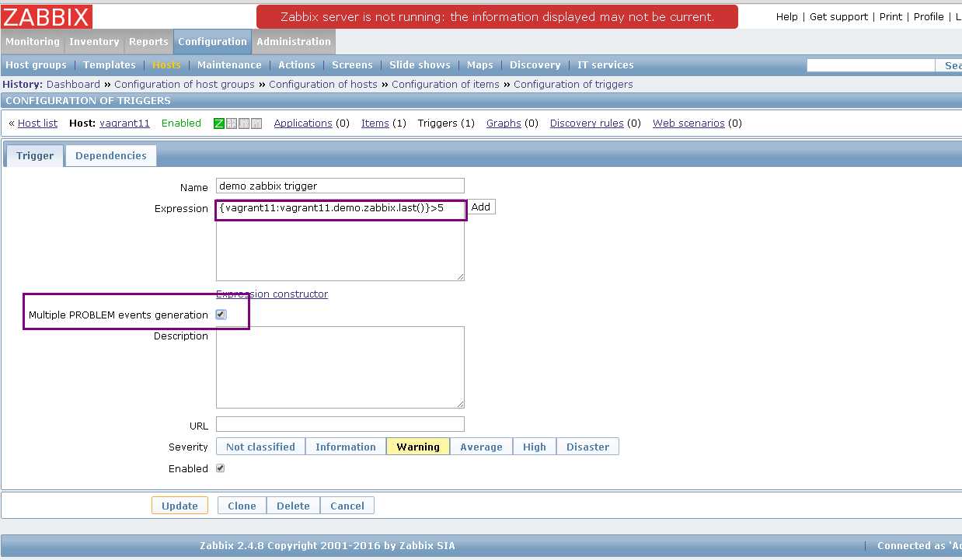Click the Expression text area
This screenshot has width=962, height=560.
coord(340,241)
